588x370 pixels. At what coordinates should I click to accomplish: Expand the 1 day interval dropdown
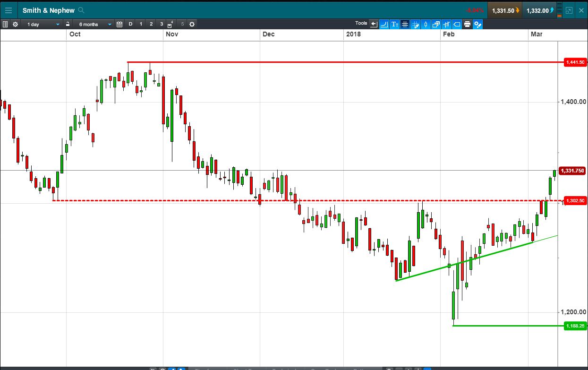click(43, 24)
